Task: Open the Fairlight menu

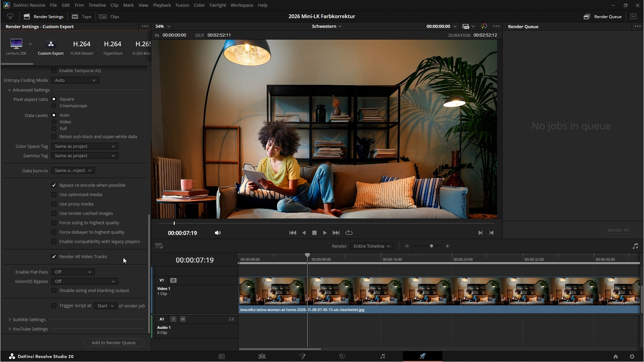Action: pyautogui.click(x=217, y=5)
